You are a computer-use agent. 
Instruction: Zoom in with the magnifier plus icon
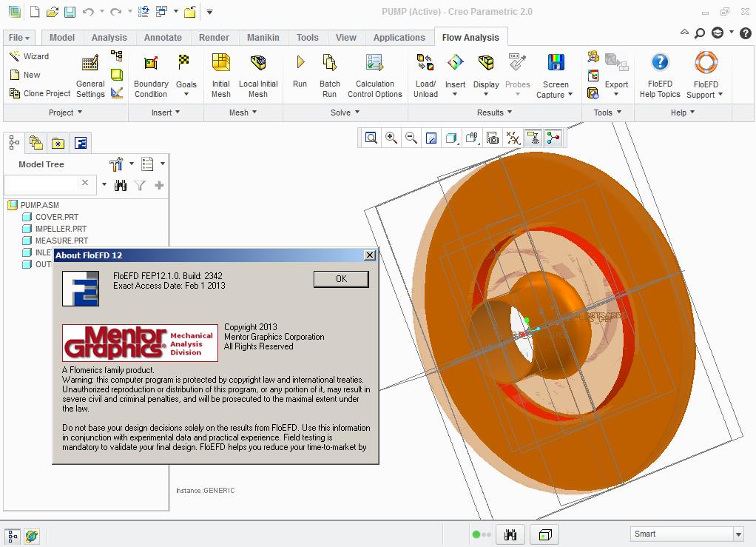[390, 137]
